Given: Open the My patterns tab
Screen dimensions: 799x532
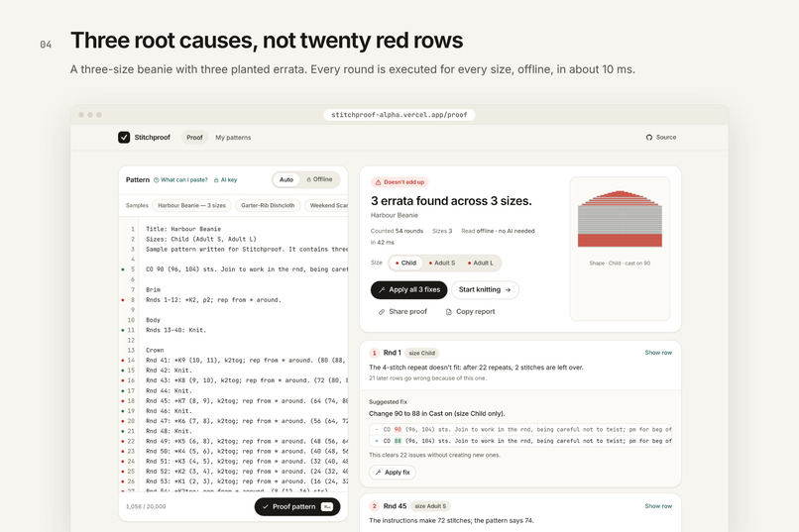Looking at the screenshot, I should tap(233, 138).
